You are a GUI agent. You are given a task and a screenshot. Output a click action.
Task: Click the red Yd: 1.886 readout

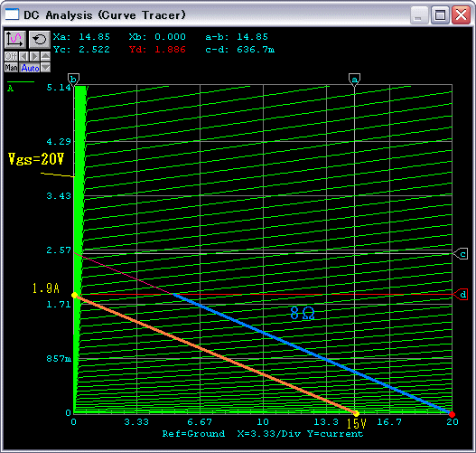point(157,49)
